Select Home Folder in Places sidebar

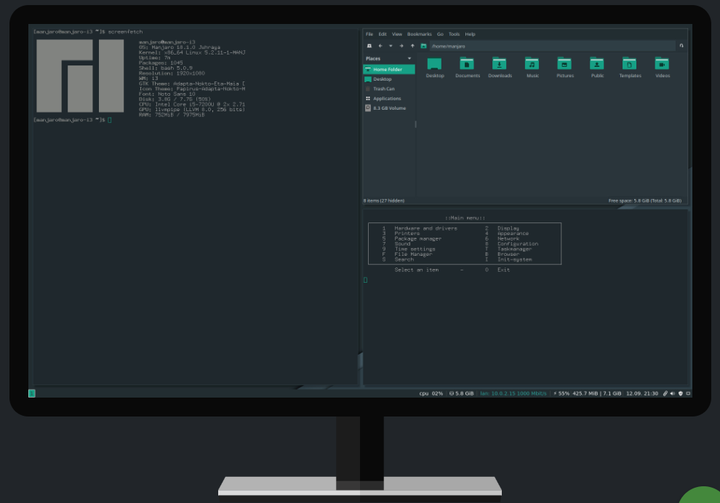(x=389, y=69)
